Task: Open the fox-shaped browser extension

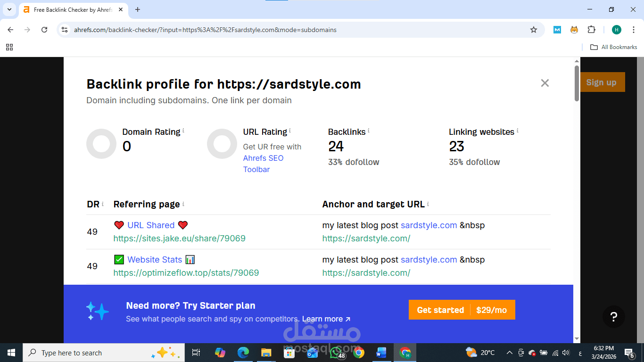Action: click(574, 30)
